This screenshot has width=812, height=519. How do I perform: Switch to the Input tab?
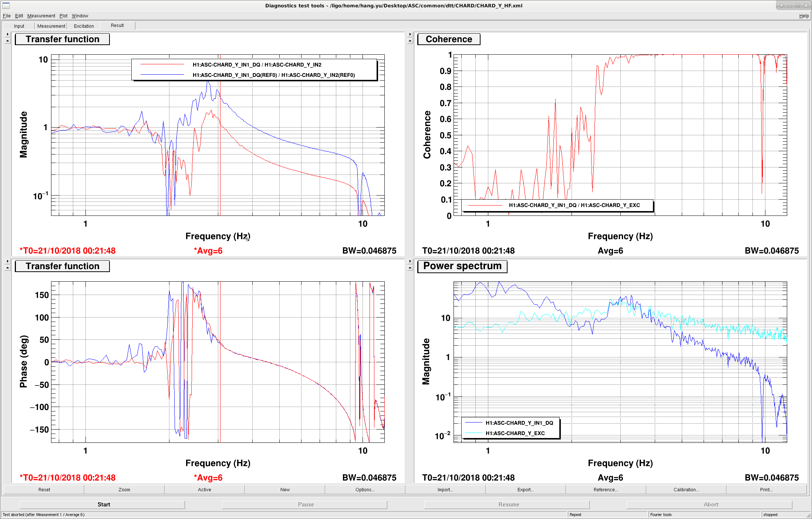19,26
